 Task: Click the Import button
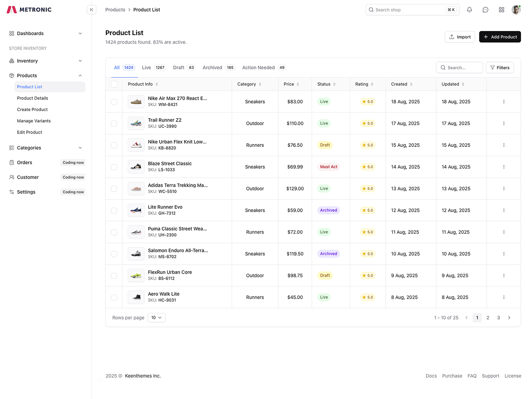(x=460, y=37)
